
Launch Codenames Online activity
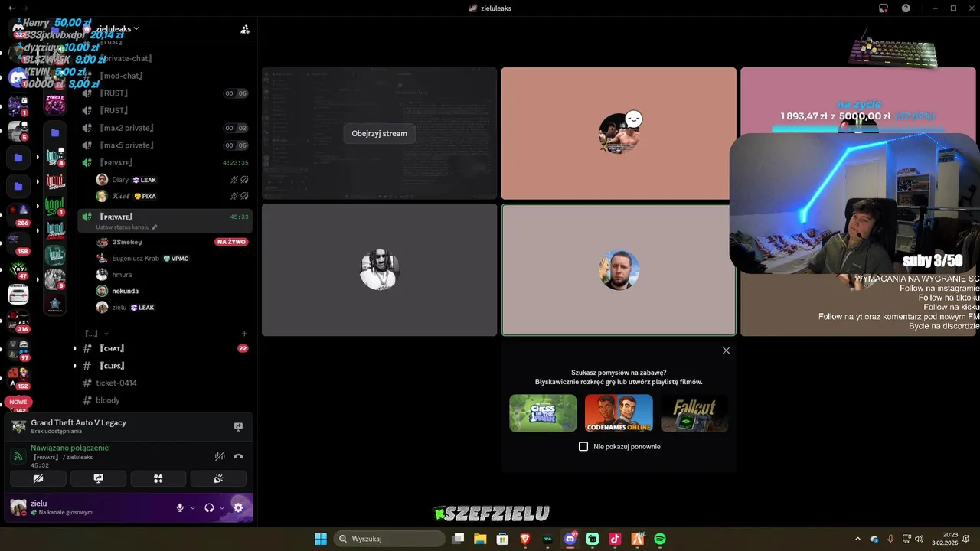pyautogui.click(x=619, y=413)
